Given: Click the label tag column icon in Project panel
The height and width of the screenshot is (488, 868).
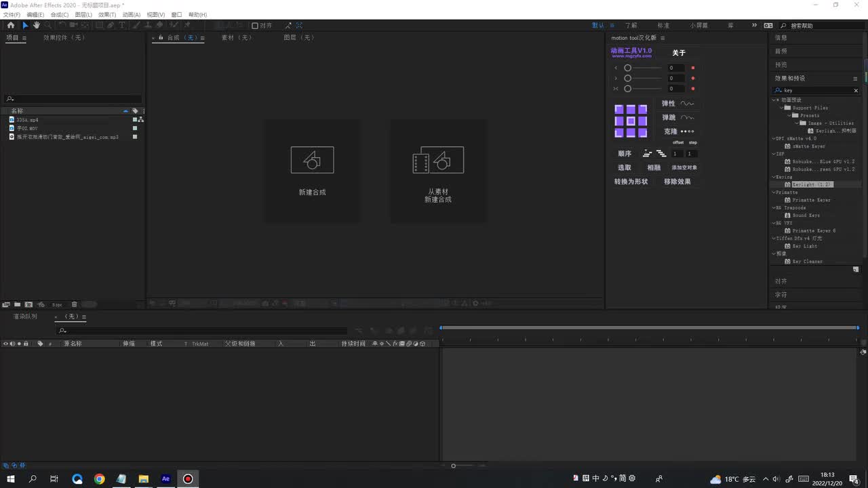Looking at the screenshot, I should tap(135, 110).
